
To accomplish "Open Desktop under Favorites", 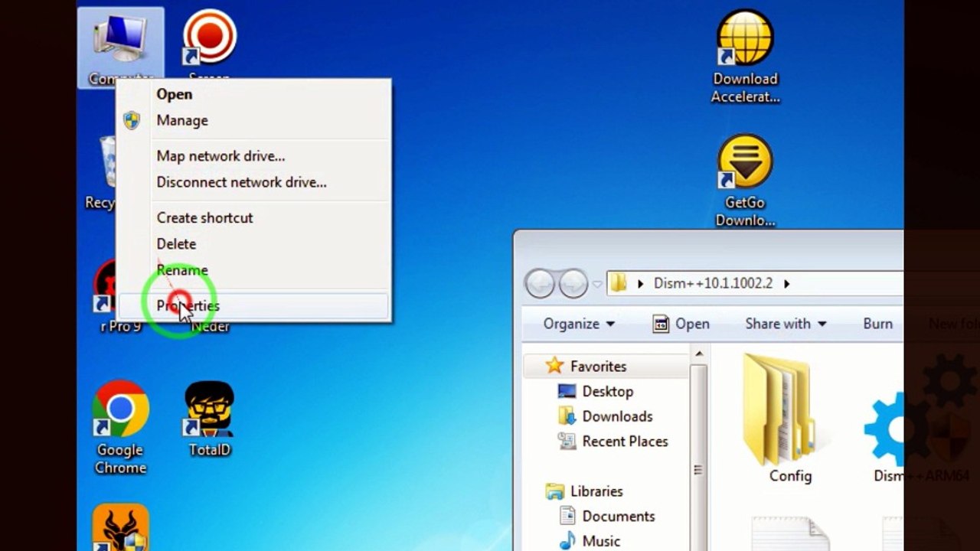I will tap(596, 392).
